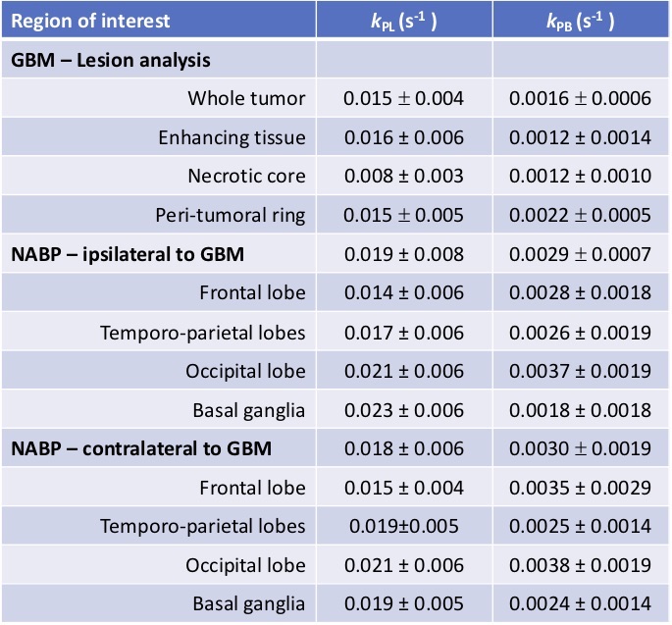This screenshot has width=672, height=625.
Task: Select the kPL value 0.016 ± 0.006
Action: [x=403, y=137]
